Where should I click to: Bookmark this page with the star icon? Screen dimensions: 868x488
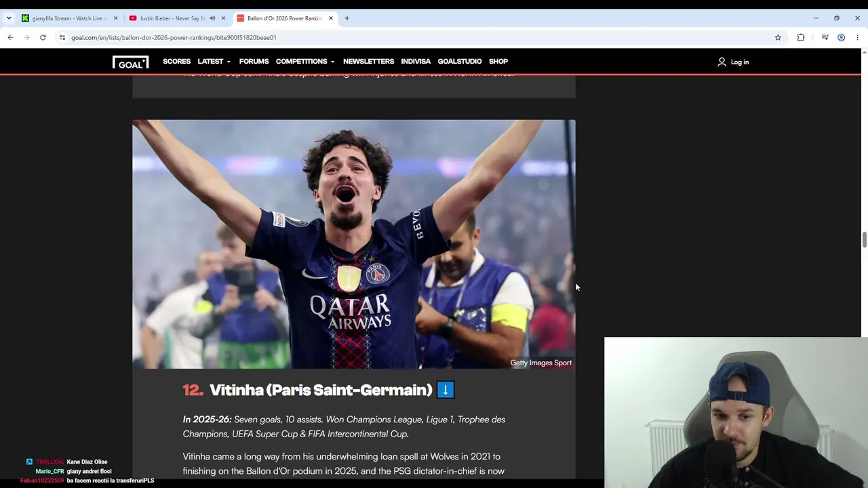pyautogui.click(x=778, y=37)
